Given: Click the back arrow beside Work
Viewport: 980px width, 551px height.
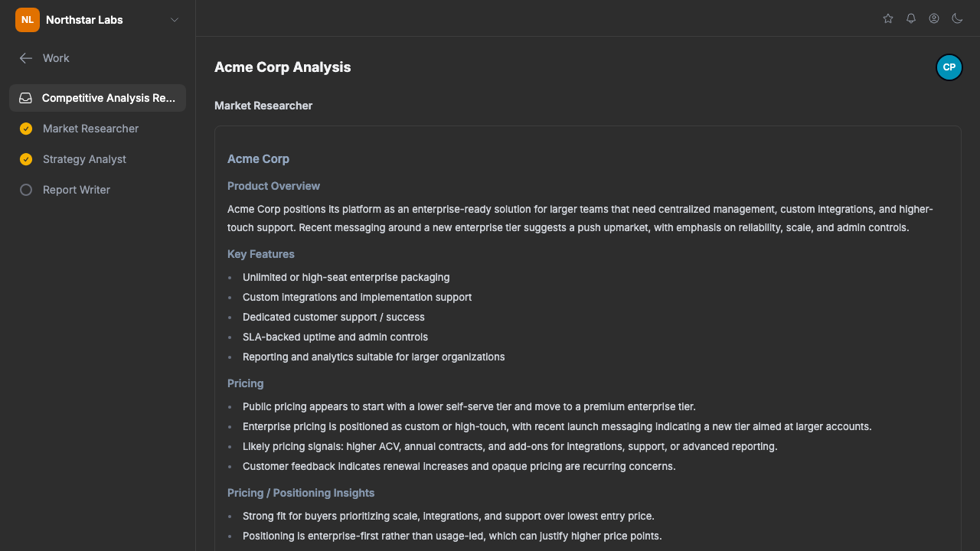Looking at the screenshot, I should (26, 58).
